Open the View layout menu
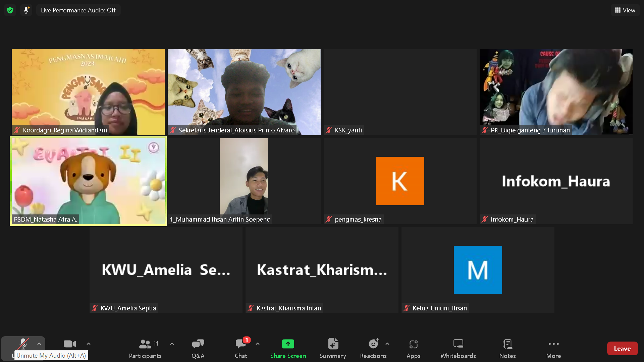Screen dimensions: 644x362 tap(625, 10)
